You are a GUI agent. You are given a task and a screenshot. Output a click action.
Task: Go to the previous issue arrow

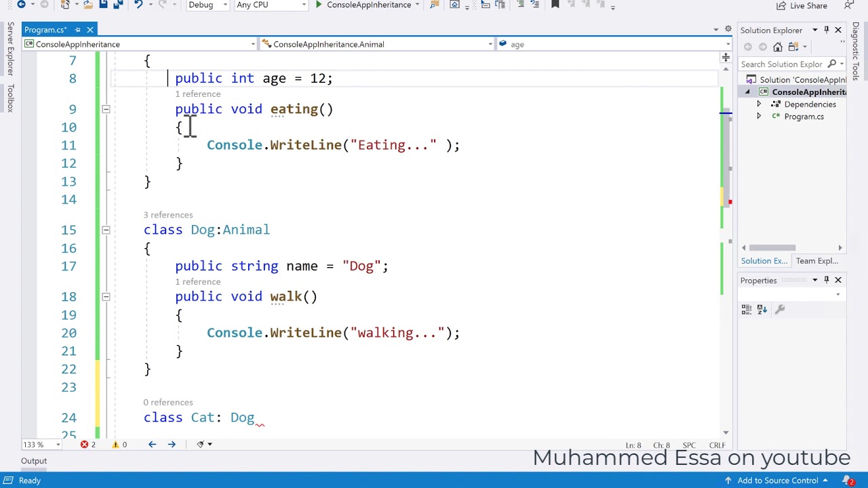[152, 445]
